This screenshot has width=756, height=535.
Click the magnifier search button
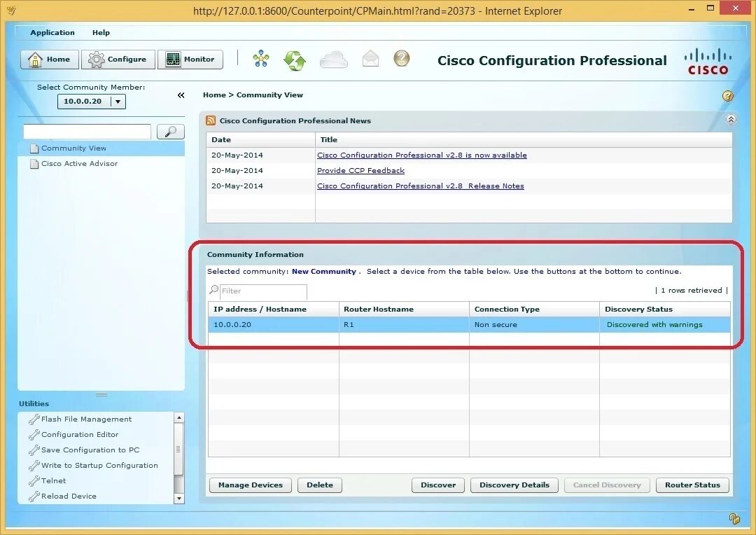[171, 132]
